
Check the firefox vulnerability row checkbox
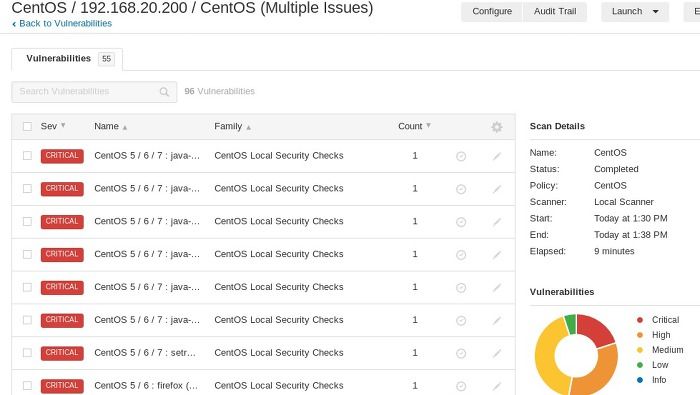coord(27,385)
